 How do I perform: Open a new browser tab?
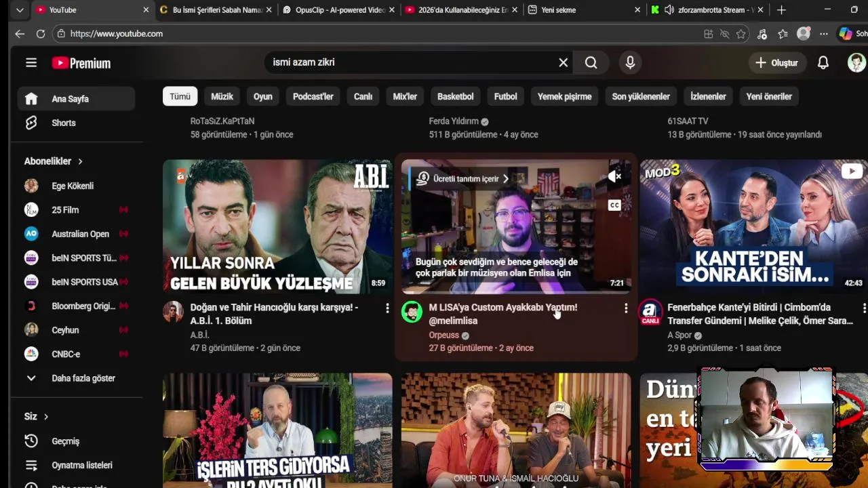pyautogui.click(x=781, y=10)
